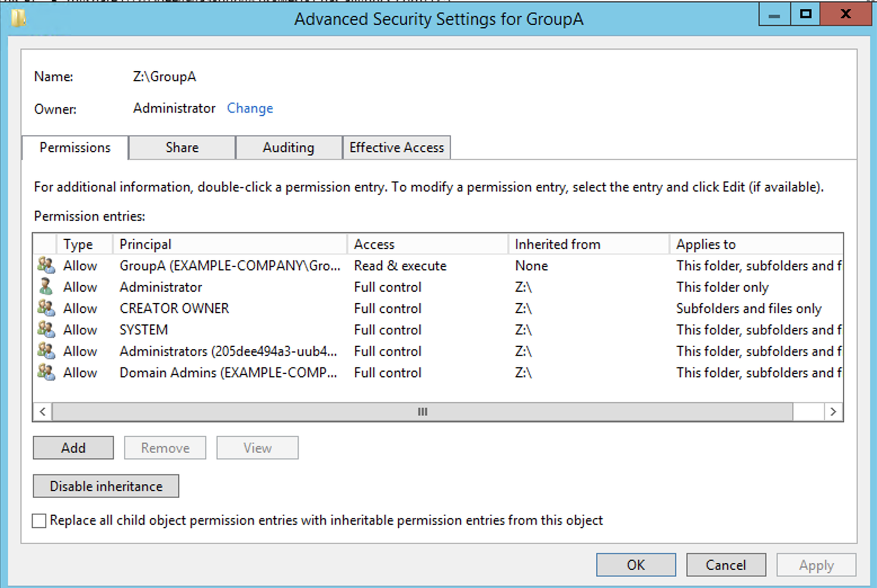This screenshot has width=877, height=588.
Task: Click the CREATOR OWNER entry icon
Action: [46, 308]
